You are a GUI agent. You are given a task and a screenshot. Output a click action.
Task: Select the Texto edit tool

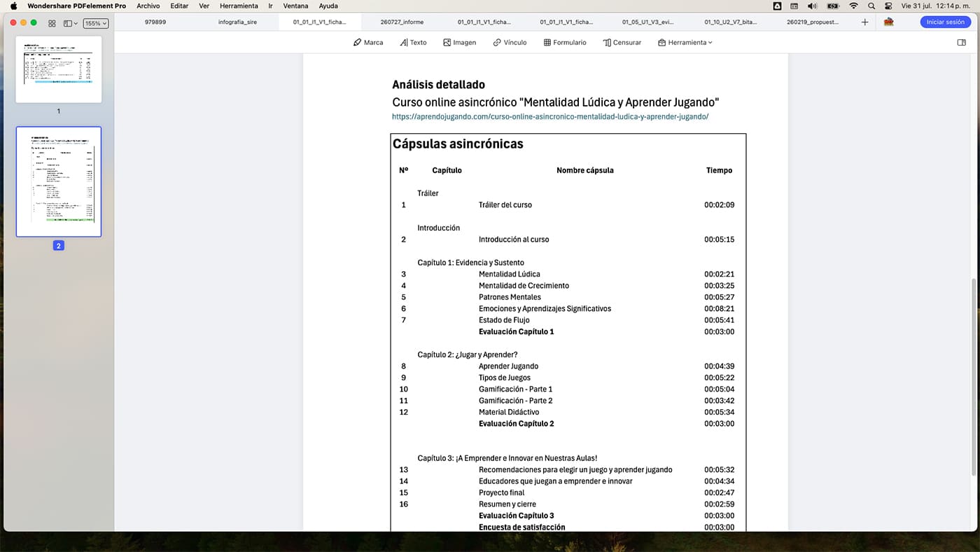413,43
